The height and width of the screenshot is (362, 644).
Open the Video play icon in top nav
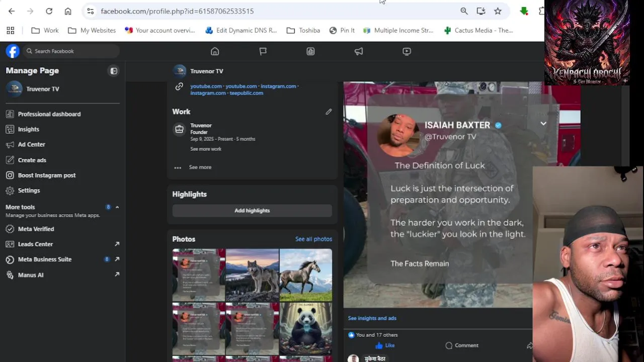[x=407, y=51]
